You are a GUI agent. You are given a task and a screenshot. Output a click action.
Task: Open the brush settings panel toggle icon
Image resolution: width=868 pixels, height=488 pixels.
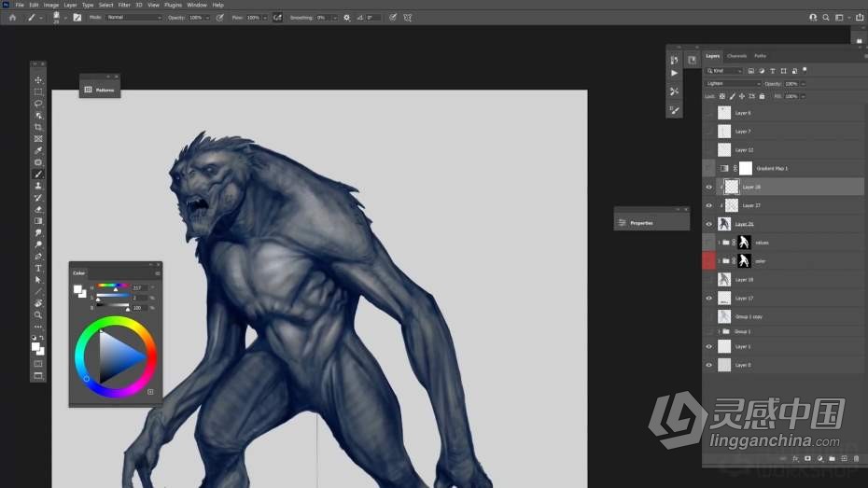(77, 18)
